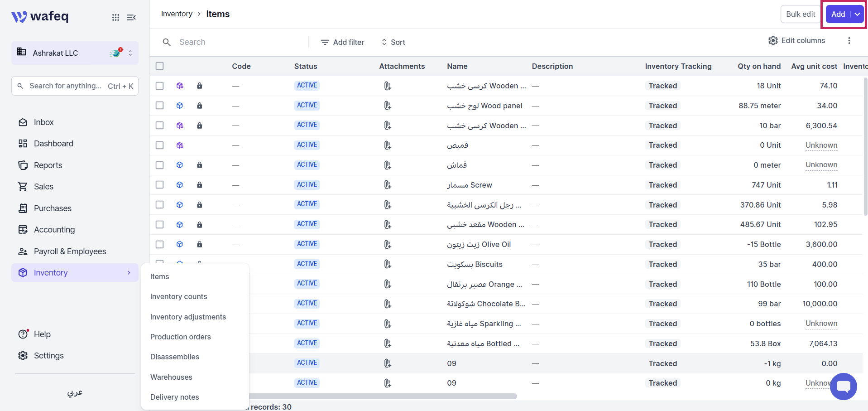This screenshot has height=411, width=868.
Task: Click the Bulk edit button
Action: click(801, 15)
